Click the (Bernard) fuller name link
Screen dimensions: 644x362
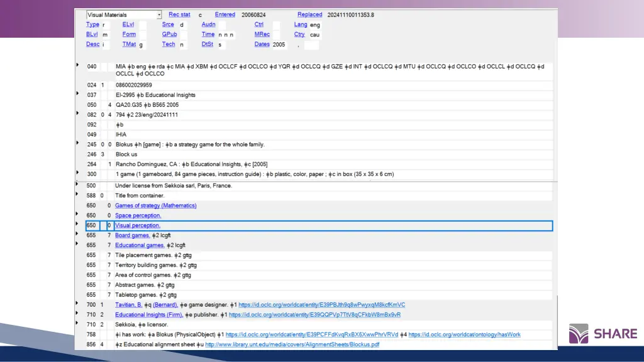tap(165, 305)
